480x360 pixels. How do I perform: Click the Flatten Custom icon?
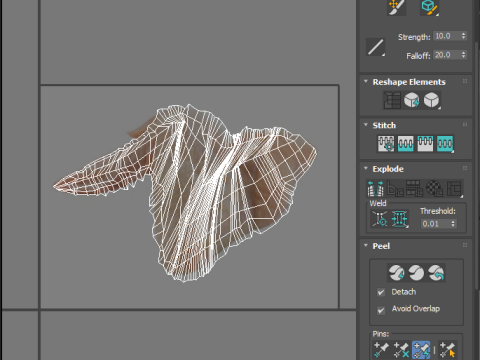455,188
